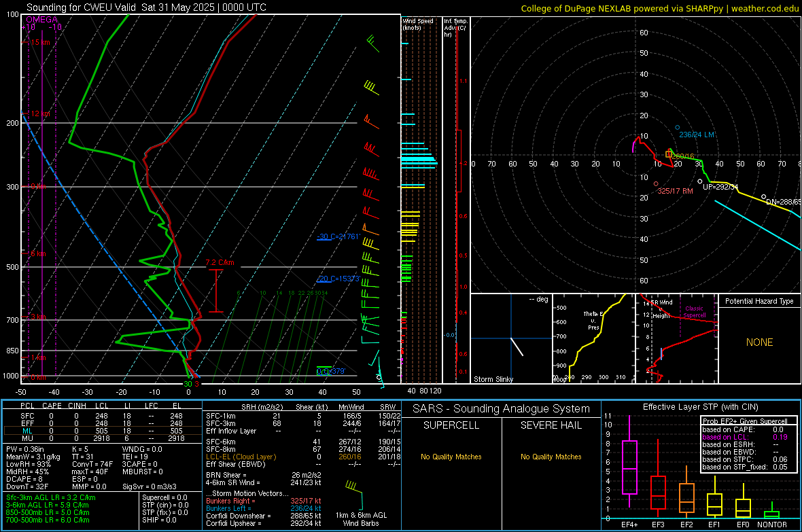Screen dimensions: 802x532
Task: Click the SHIP = 0.0 value
Action: point(159,520)
